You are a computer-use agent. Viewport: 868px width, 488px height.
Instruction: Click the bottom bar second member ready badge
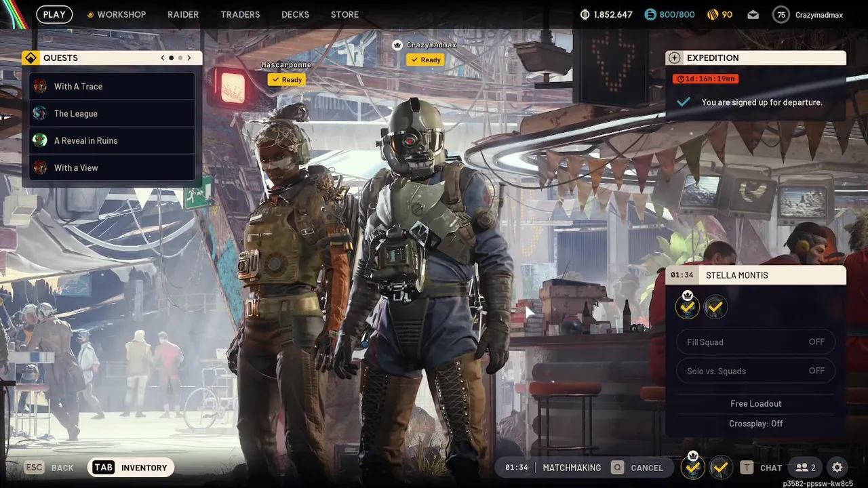coord(720,467)
